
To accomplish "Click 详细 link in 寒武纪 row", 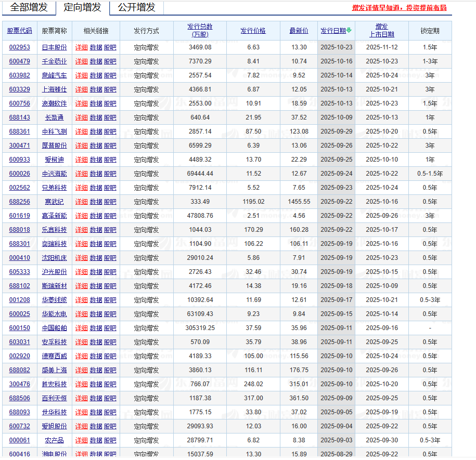I will coord(81,202).
